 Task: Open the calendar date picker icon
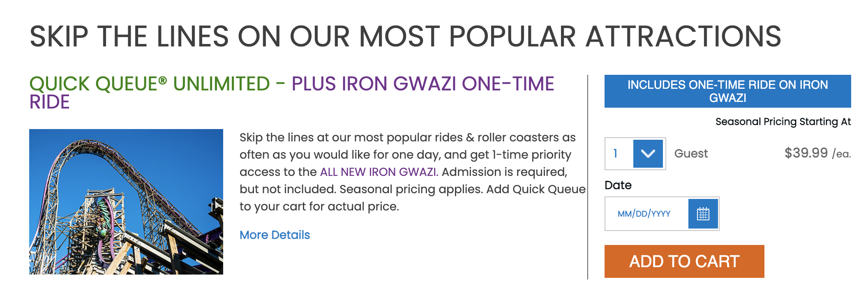(703, 214)
